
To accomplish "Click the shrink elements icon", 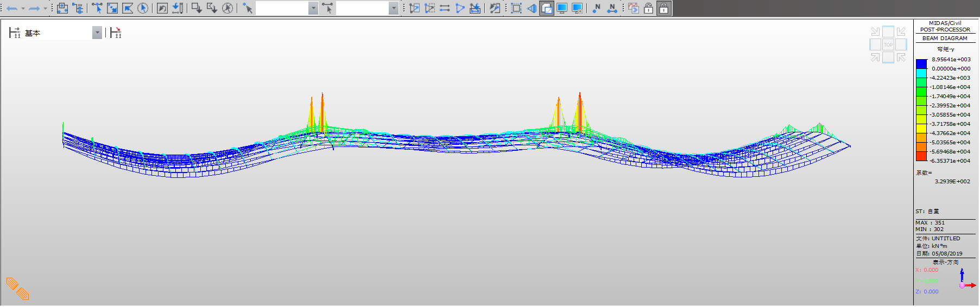I will pyautogui.click(x=516, y=8).
